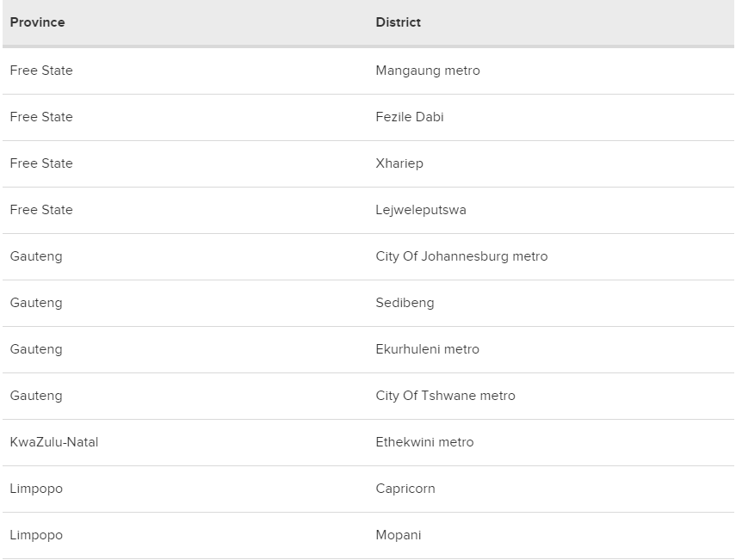Select Limpopo beside Capricorn

pos(36,488)
